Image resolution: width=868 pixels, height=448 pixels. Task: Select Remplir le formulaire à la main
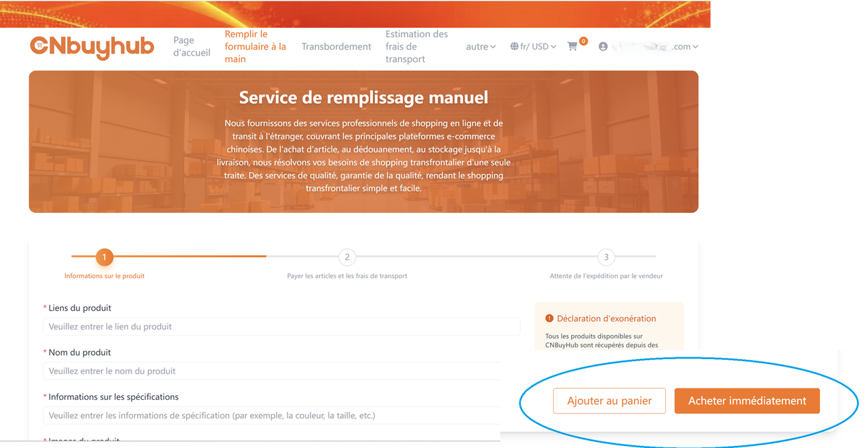[256, 47]
